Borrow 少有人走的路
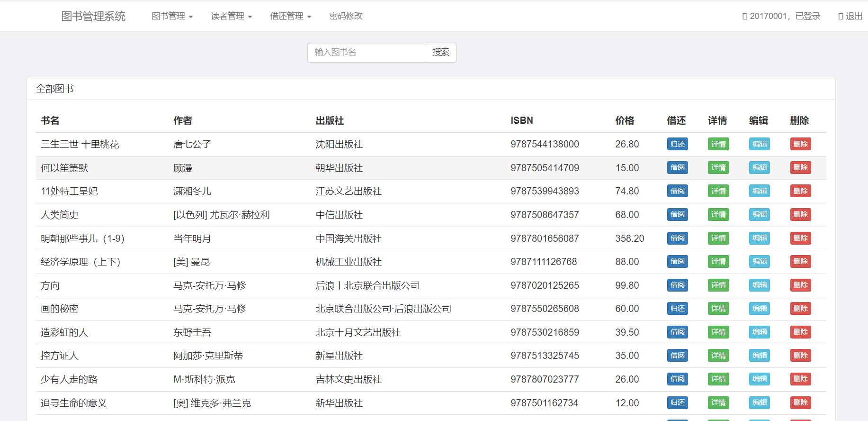 click(677, 379)
